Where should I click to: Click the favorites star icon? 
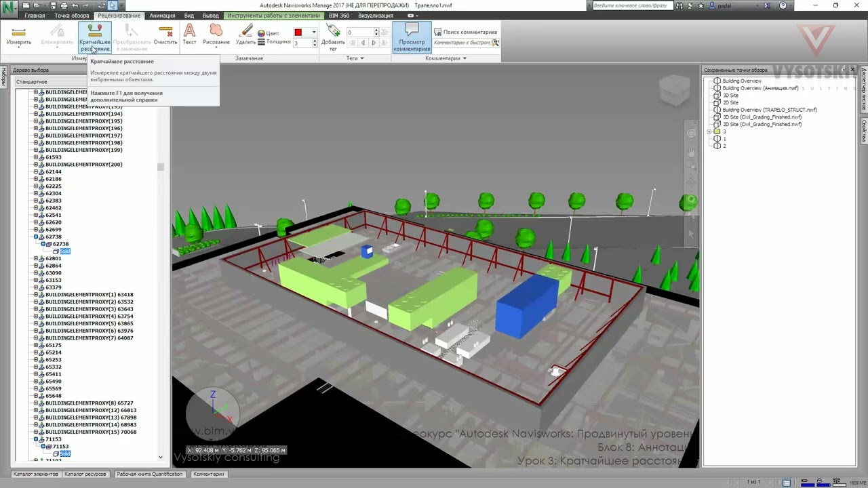pos(703,5)
